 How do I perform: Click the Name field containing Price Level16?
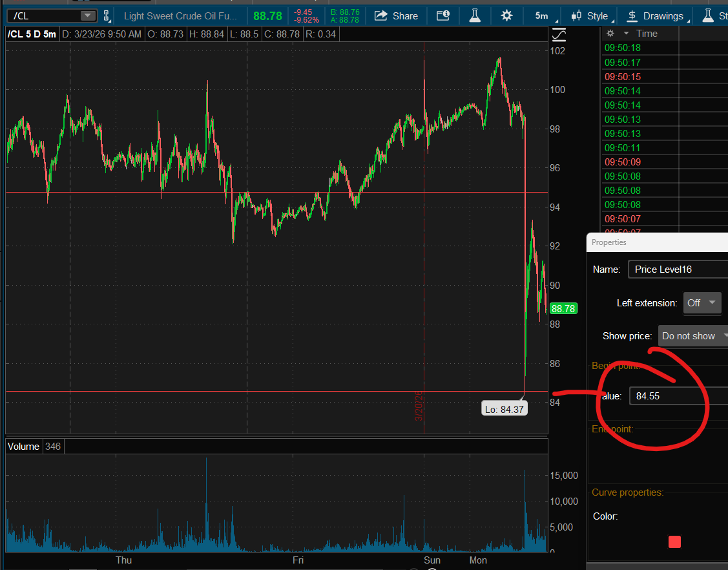coord(678,269)
